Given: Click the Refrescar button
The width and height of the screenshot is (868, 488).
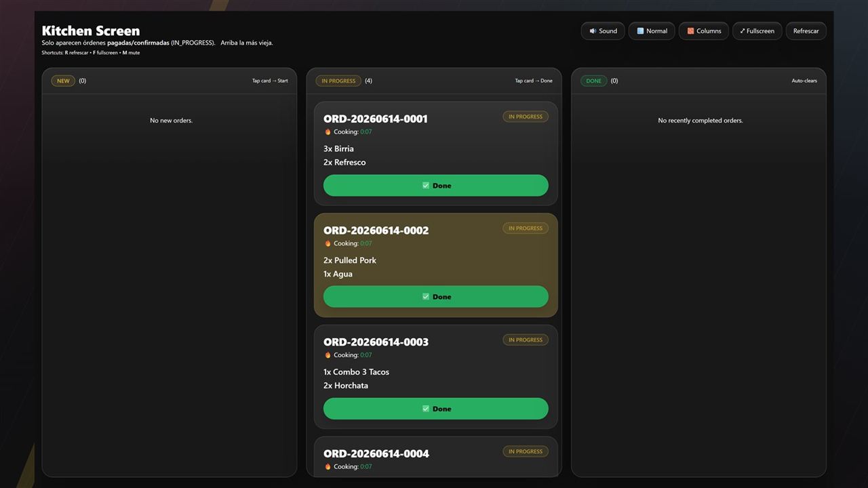Looking at the screenshot, I should [806, 31].
